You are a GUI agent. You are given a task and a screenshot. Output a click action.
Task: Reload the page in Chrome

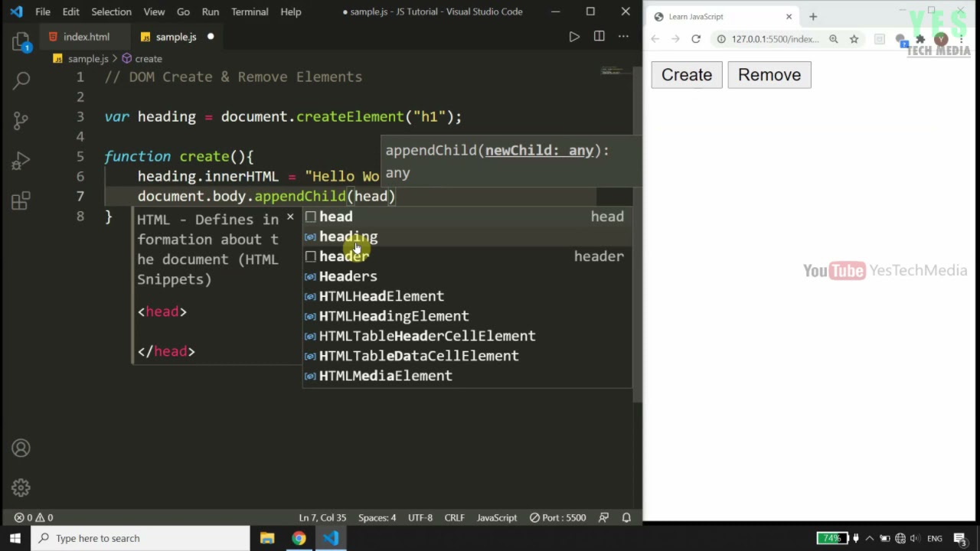point(696,39)
